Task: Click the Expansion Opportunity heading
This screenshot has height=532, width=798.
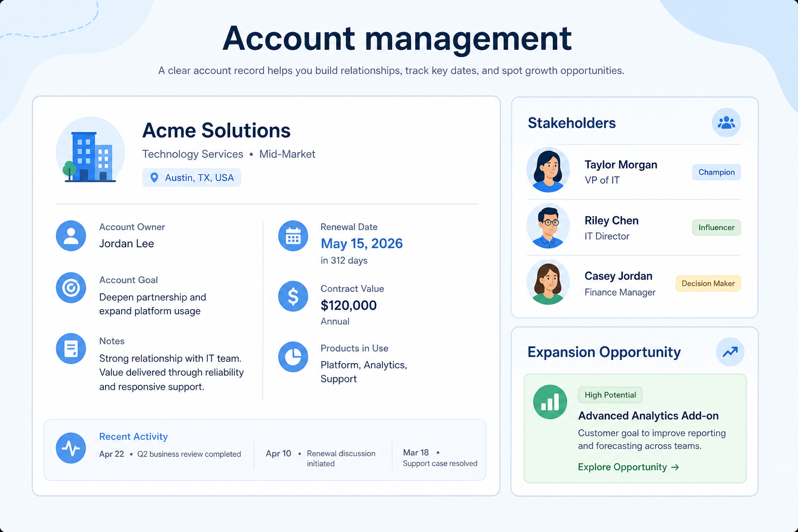Action: (604, 352)
